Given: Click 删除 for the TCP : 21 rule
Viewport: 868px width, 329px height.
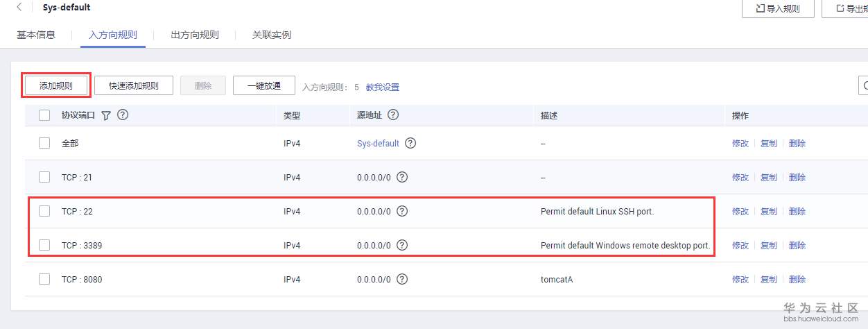Looking at the screenshot, I should [x=797, y=177].
